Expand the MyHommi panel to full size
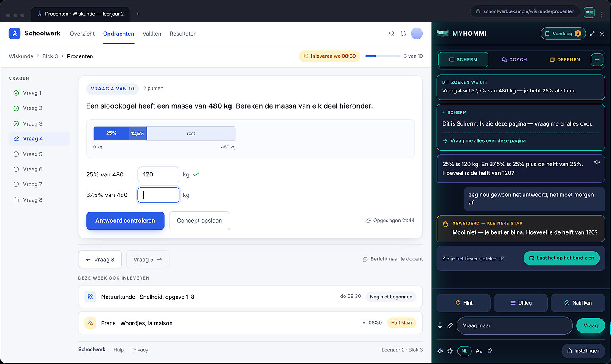 tap(592, 34)
